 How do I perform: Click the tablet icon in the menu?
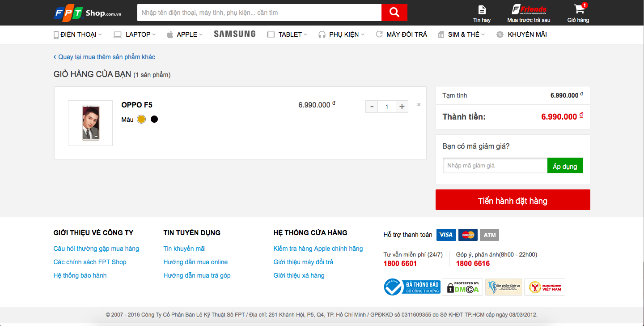[271, 34]
